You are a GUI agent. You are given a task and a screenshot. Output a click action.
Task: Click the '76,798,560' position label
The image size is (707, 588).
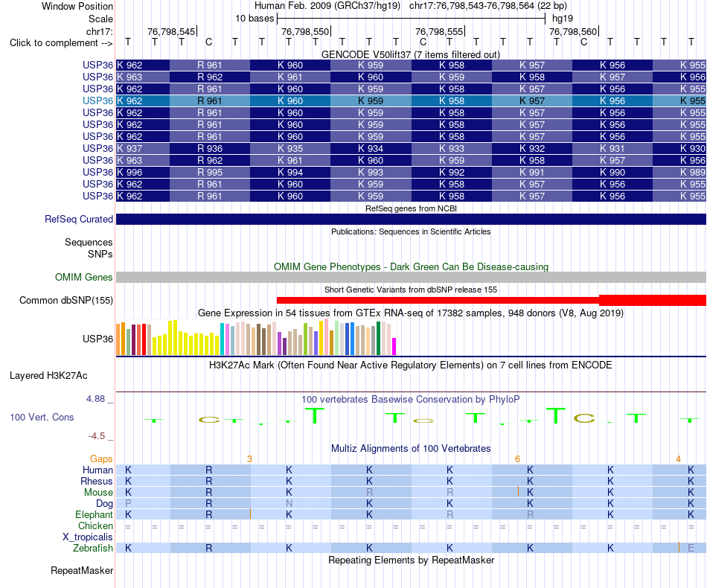(x=573, y=31)
